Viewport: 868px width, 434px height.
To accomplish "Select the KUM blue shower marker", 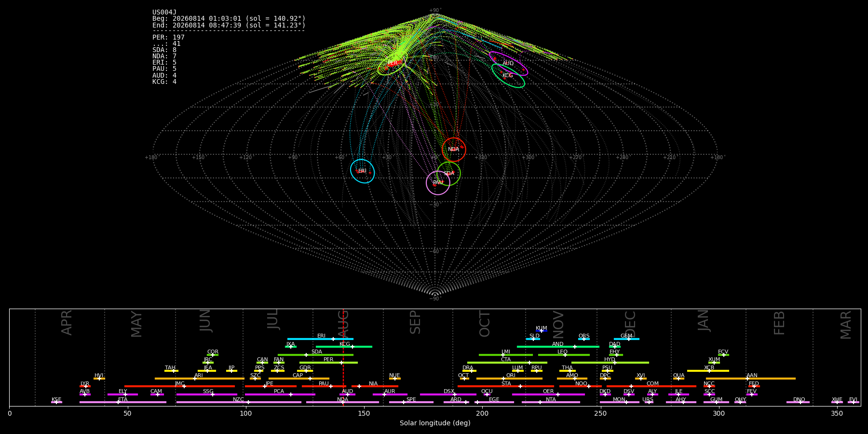I will (x=542, y=331).
